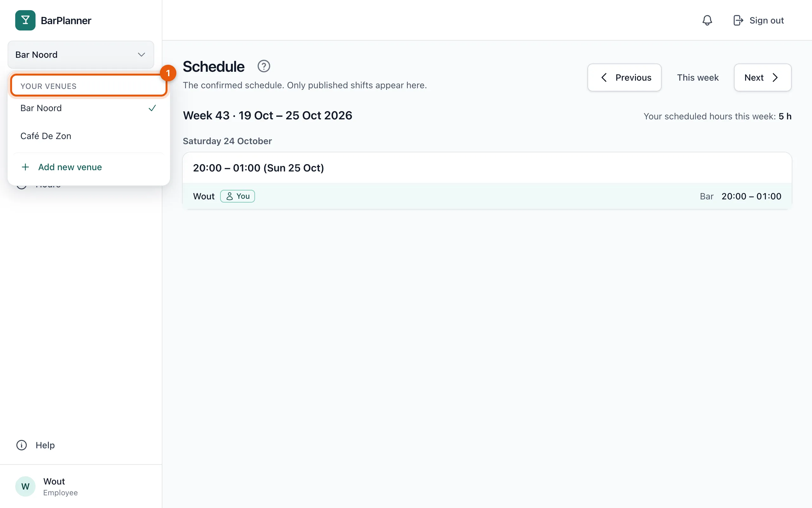Switch to Café De Zon venue
Image resolution: width=812 pixels, height=508 pixels.
(88, 136)
